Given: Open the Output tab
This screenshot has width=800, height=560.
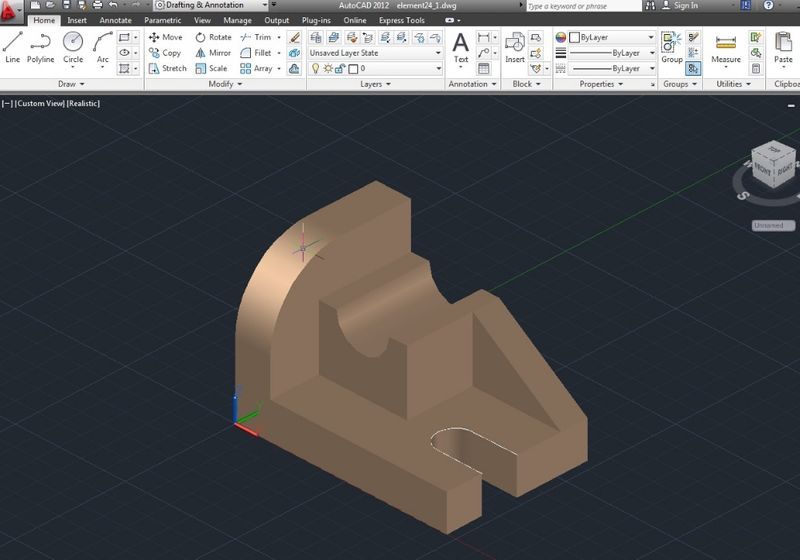Looking at the screenshot, I should tap(276, 20).
